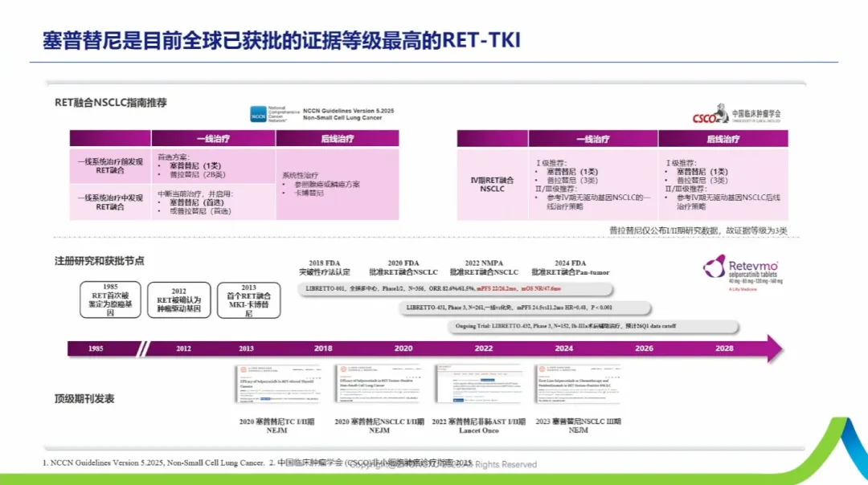The width and height of the screenshot is (868, 485).
Task: Open the 2022 Lancet Onco paper thumbnail
Action: coord(479,384)
